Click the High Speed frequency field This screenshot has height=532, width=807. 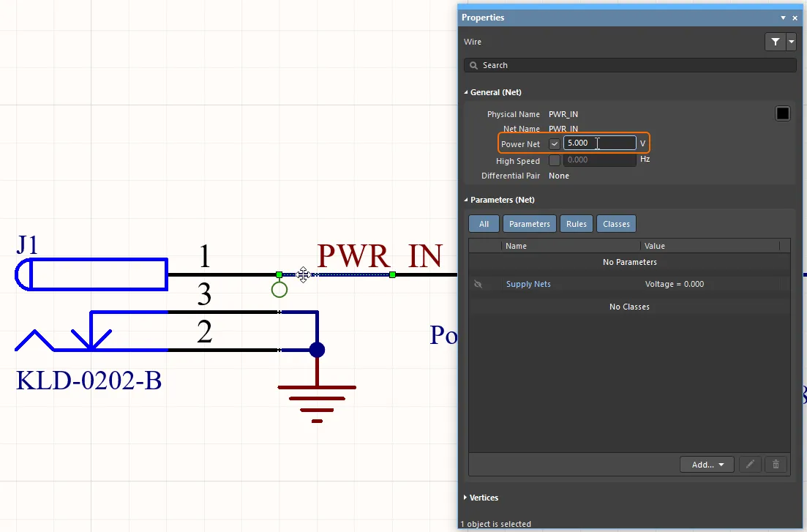pos(600,160)
